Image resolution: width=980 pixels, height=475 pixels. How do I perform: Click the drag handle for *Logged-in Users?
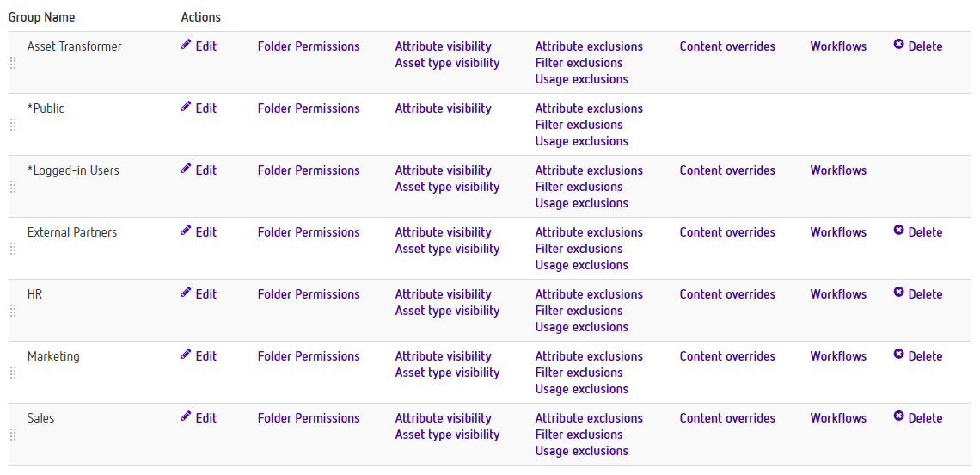point(13,187)
